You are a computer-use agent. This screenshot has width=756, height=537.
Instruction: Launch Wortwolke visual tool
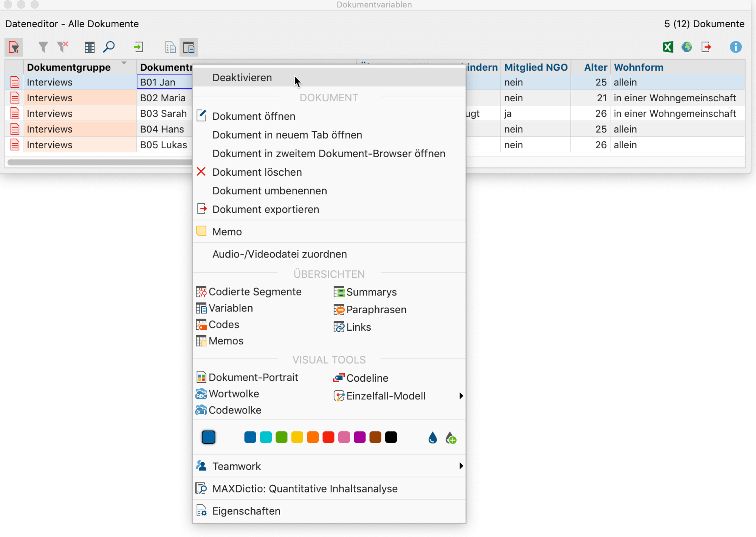click(x=228, y=393)
